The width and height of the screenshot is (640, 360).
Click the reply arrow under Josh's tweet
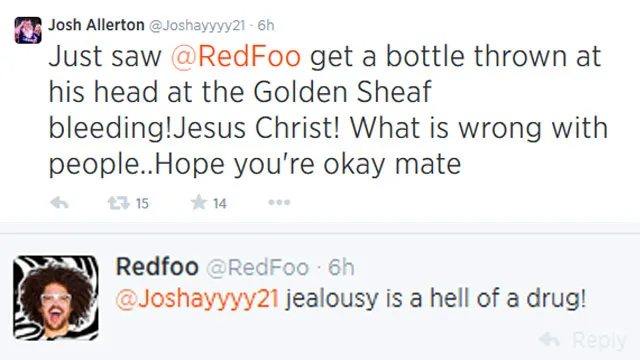(x=59, y=202)
